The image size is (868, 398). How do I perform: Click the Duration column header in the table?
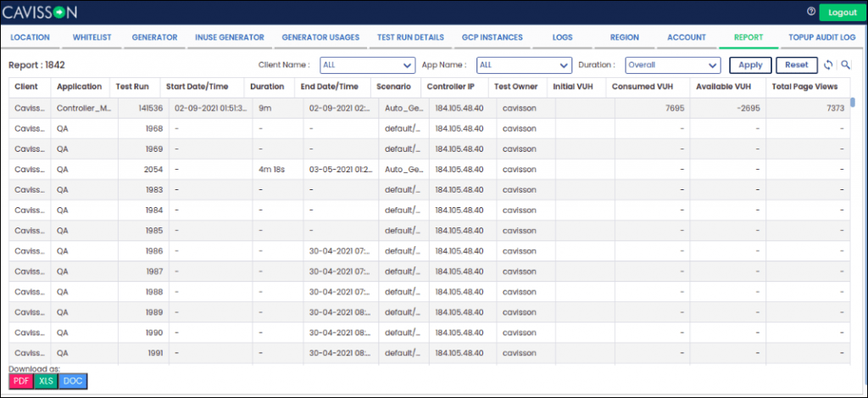click(267, 87)
